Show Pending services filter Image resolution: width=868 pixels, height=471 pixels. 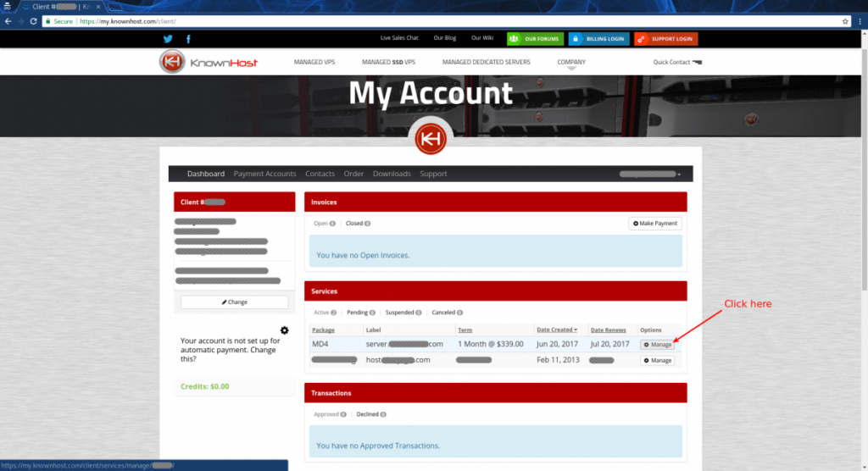pyautogui.click(x=361, y=313)
